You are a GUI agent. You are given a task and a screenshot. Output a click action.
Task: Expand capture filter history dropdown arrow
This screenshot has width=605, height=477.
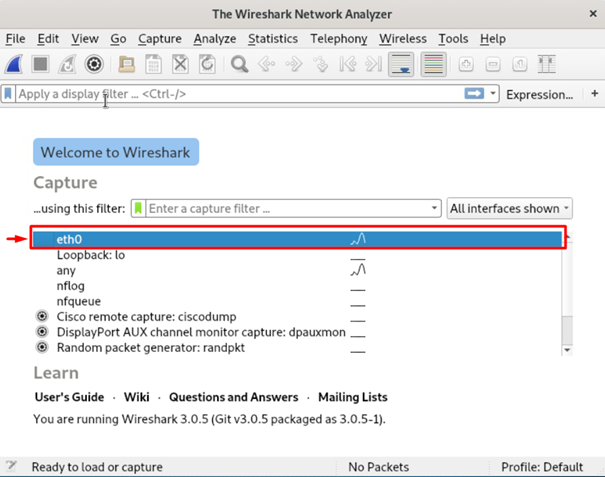point(434,208)
